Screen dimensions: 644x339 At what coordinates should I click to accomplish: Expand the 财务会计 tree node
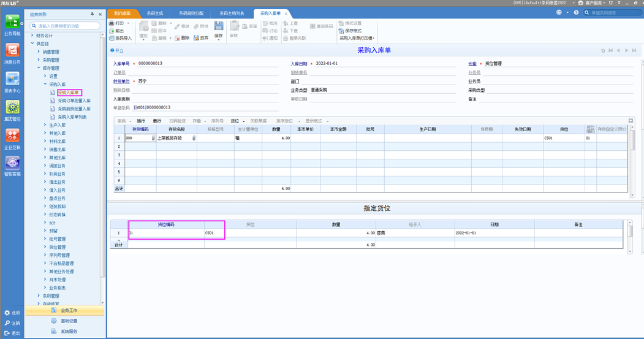click(x=32, y=36)
